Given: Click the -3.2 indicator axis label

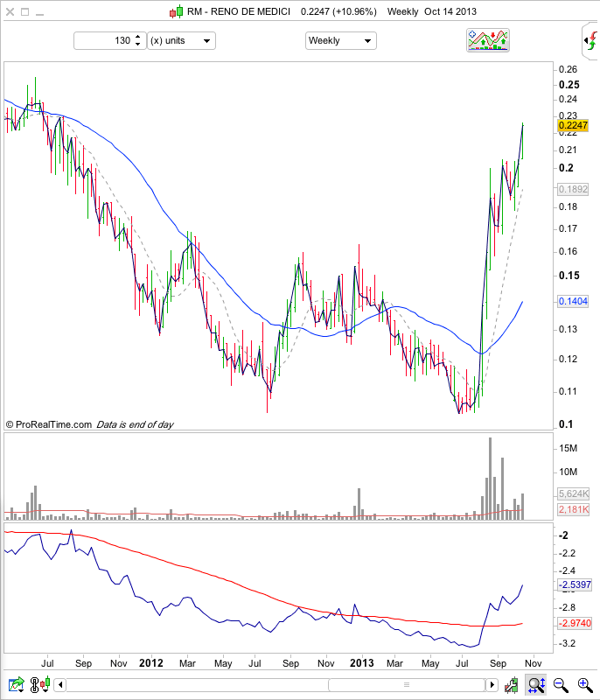Looking at the screenshot, I should tap(567, 643).
